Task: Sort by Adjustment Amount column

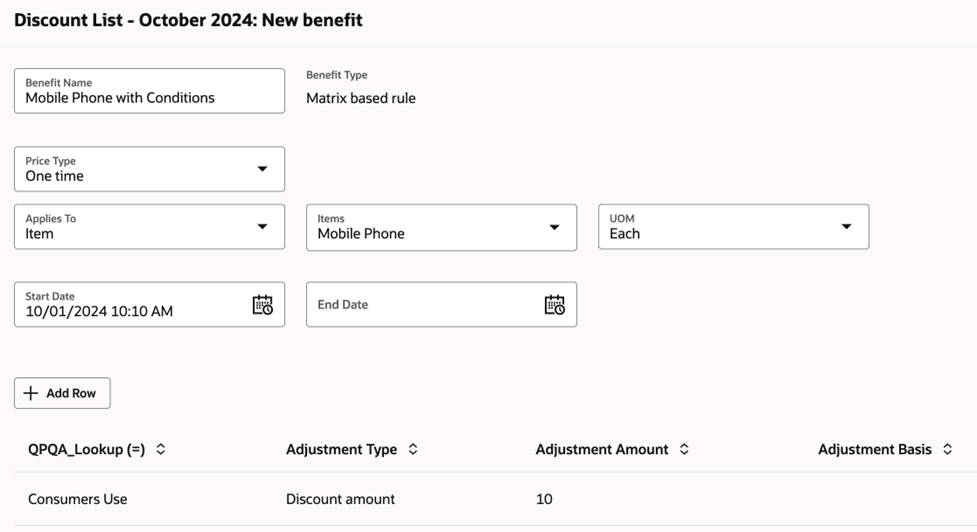Action: [684, 450]
